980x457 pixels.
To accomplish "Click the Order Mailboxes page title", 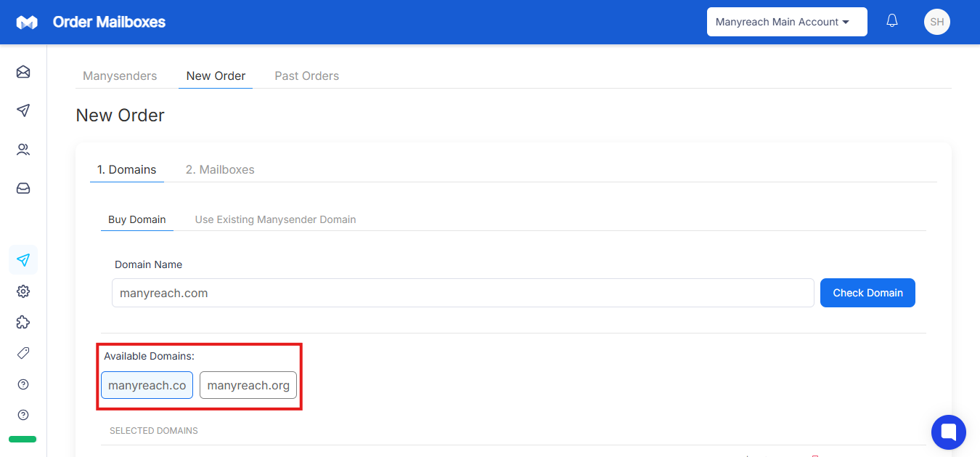I will [109, 22].
